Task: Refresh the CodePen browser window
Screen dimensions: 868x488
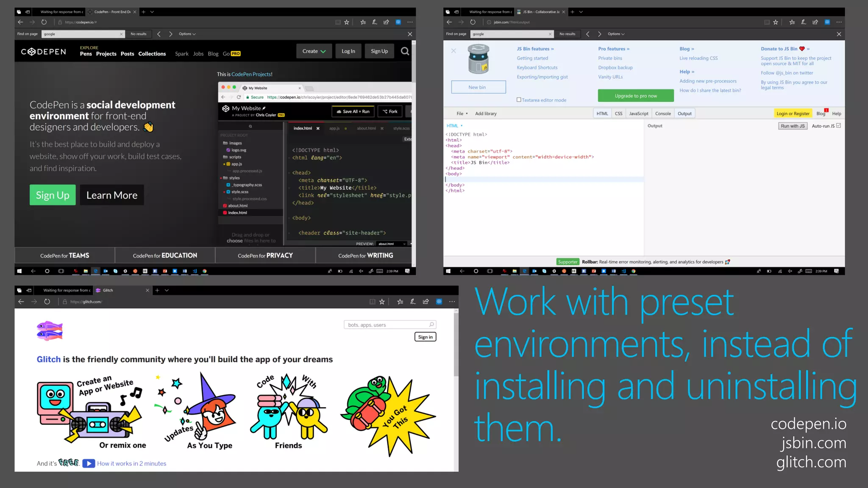Action: [44, 22]
